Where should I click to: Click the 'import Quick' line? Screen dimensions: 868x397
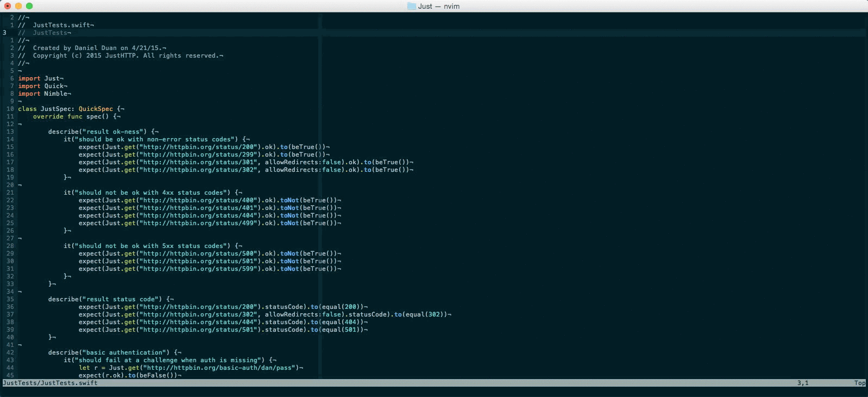coord(43,86)
